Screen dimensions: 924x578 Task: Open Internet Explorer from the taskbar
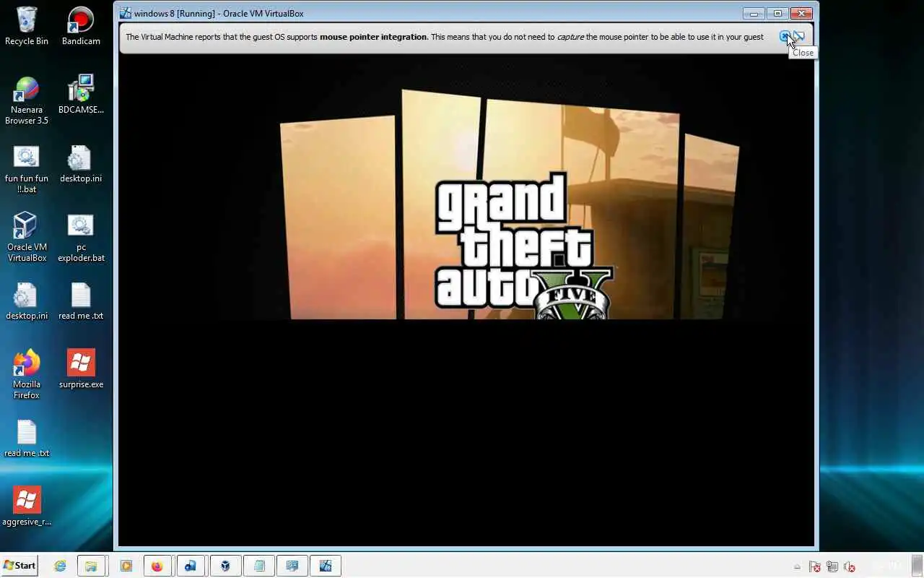click(60, 566)
